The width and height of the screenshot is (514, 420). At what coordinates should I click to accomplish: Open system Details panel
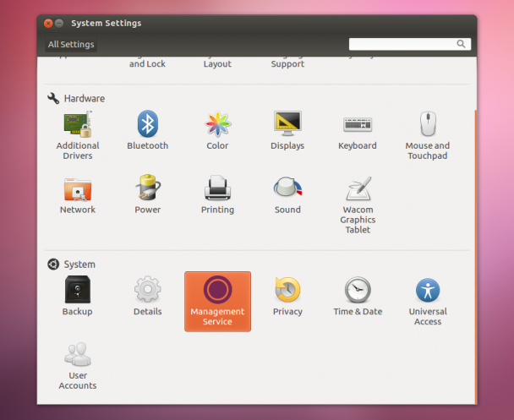(147, 296)
